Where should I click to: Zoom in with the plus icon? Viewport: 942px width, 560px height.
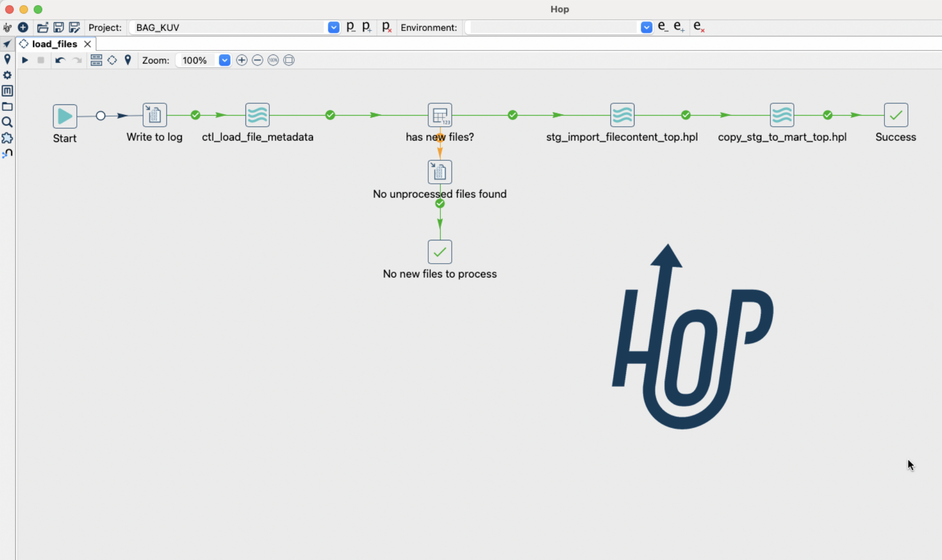click(x=241, y=60)
